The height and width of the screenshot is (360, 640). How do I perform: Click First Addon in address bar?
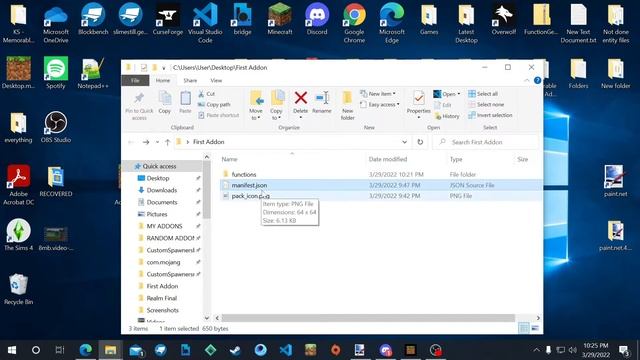pos(209,142)
